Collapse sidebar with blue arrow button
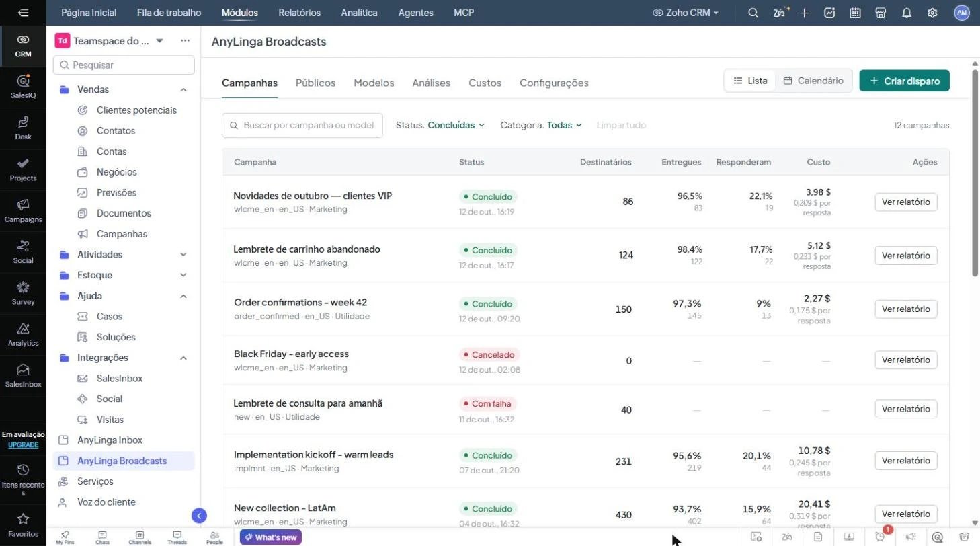 (x=199, y=516)
